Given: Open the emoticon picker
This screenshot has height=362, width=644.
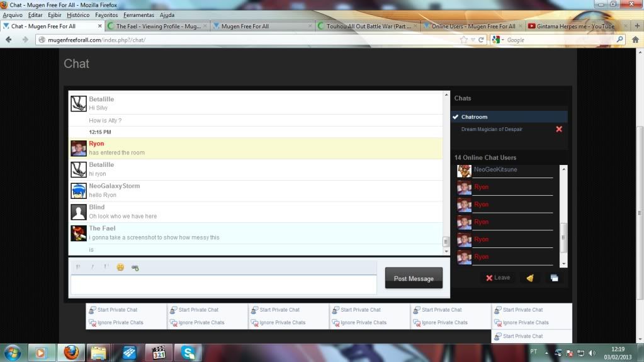Looking at the screenshot, I should tap(120, 268).
